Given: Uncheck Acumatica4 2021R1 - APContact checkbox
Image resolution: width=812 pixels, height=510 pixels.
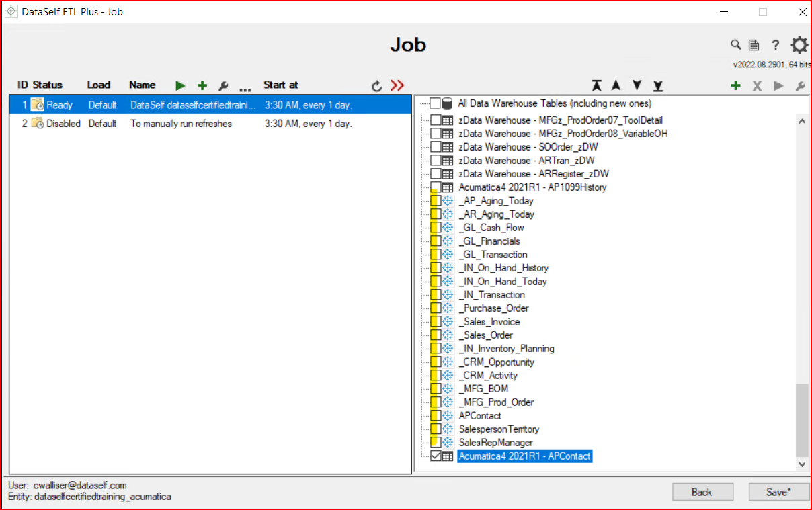Looking at the screenshot, I should tap(436, 456).
